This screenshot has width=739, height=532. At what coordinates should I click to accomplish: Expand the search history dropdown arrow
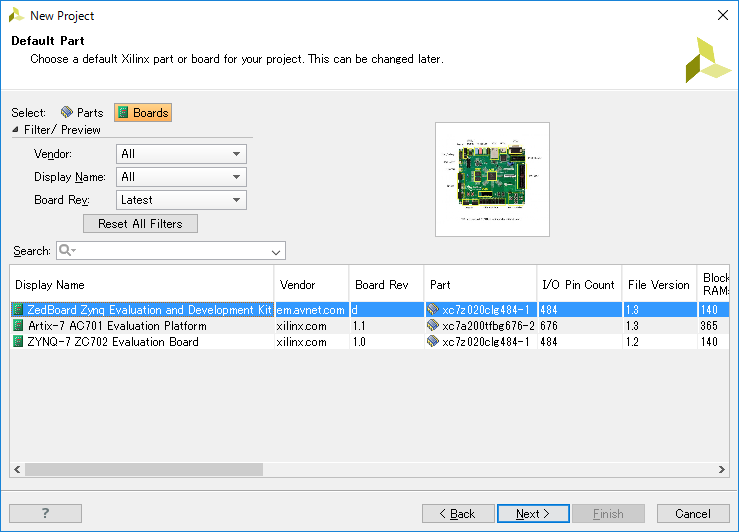pyautogui.click(x=276, y=253)
